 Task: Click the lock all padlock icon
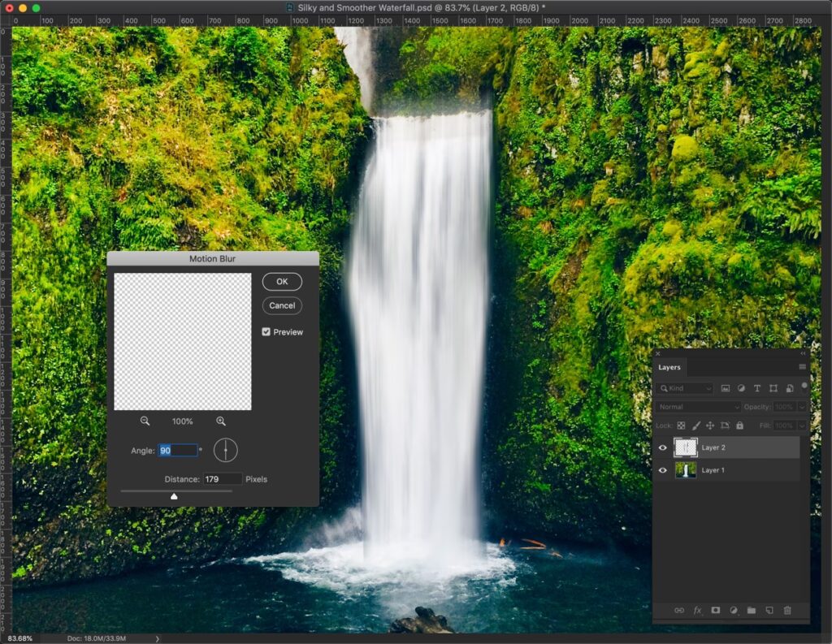point(739,426)
